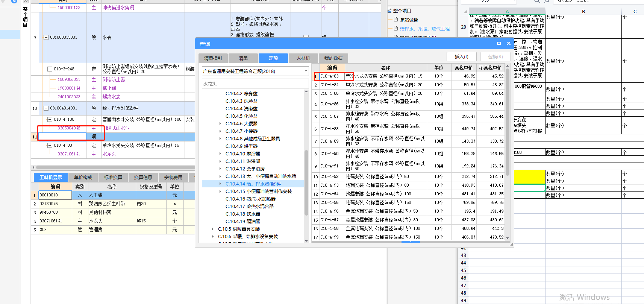Click the 编码 column header in results

332,68
